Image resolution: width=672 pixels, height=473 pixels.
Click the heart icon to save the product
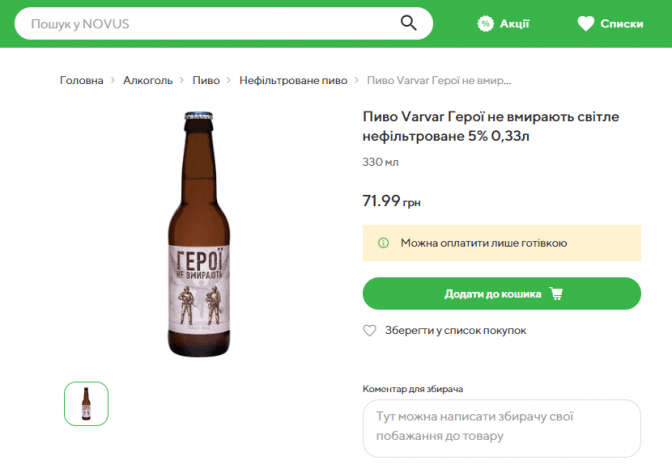(370, 330)
